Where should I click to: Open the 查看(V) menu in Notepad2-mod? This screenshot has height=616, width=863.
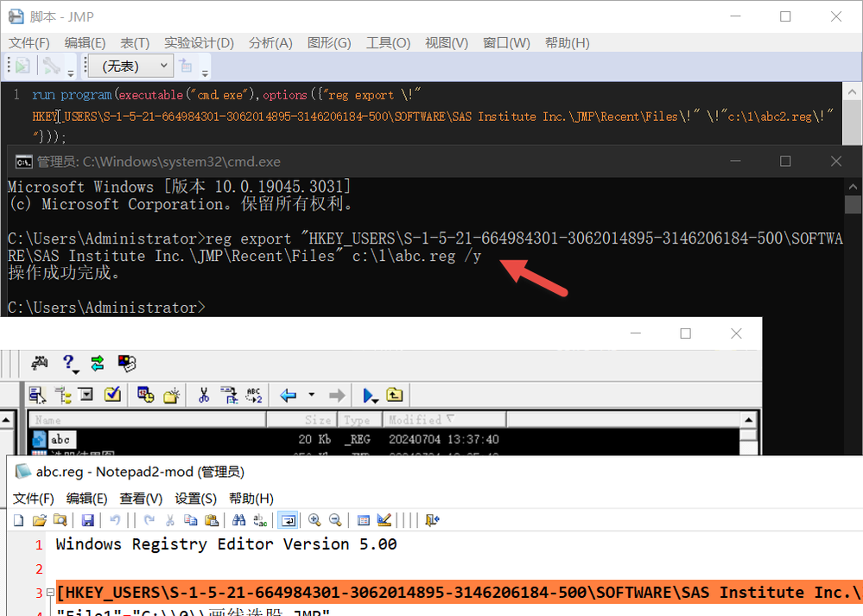pyautogui.click(x=141, y=499)
